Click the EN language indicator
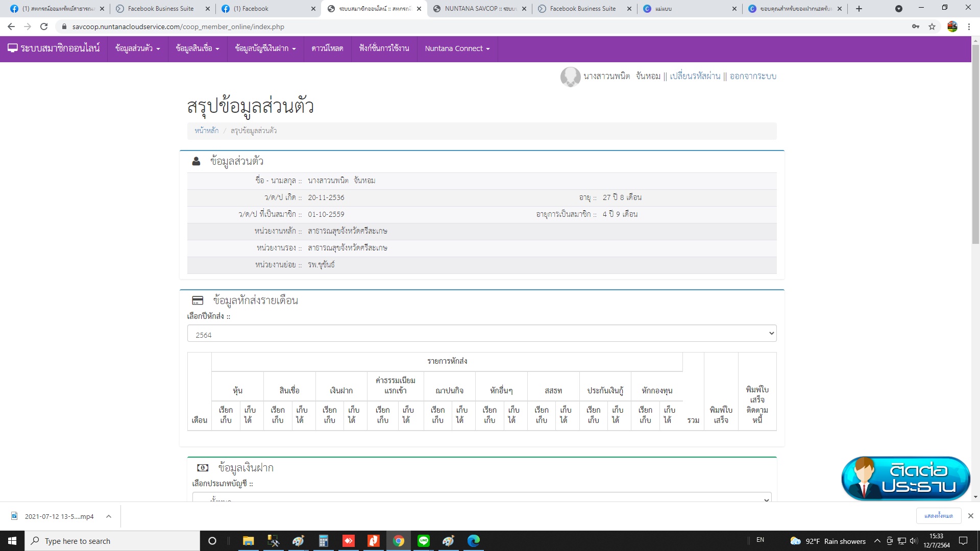980x551 pixels. click(x=760, y=540)
